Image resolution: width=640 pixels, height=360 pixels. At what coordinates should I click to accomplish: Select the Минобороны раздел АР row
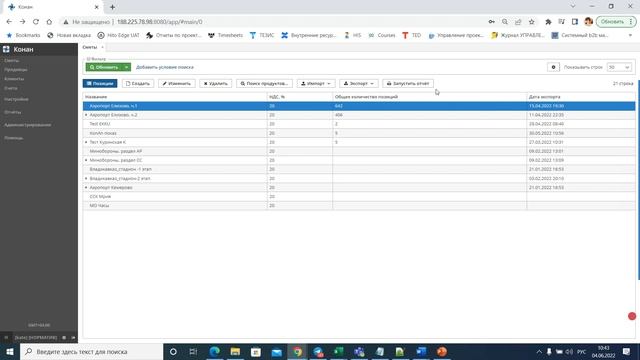coord(359,151)
